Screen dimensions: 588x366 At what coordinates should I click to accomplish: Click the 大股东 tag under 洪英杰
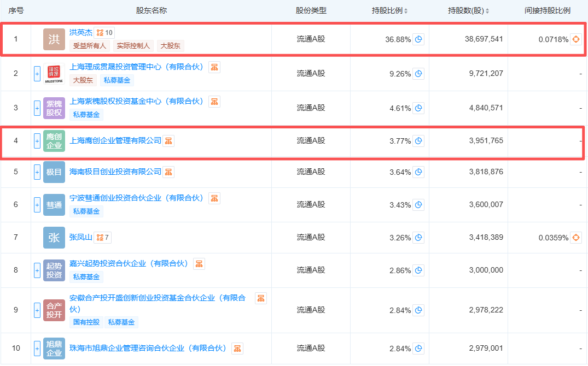click(x=170, y=46)
